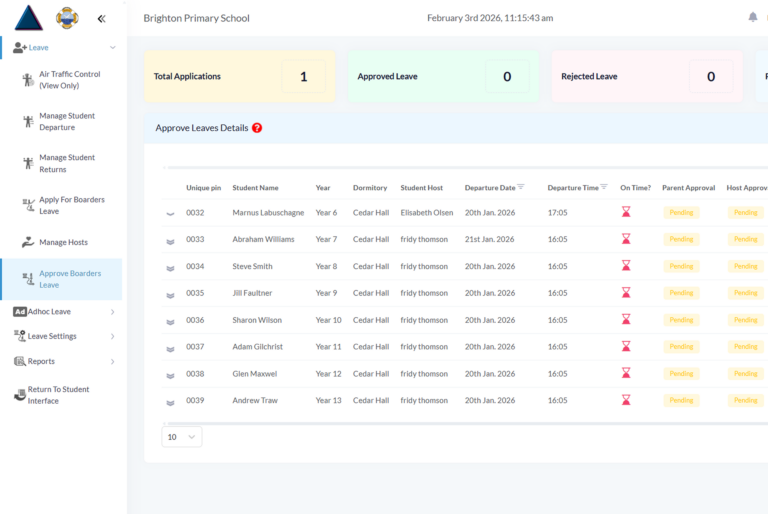Click the notification bell icon
This screenshot has width=768, height=514.
point(753,17)
